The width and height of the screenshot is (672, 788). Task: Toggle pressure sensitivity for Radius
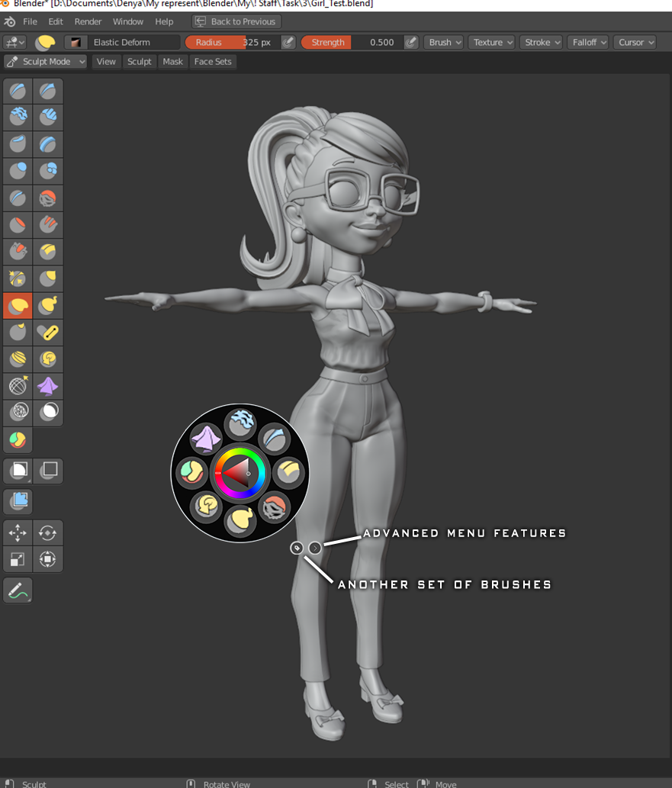point(288,42)
